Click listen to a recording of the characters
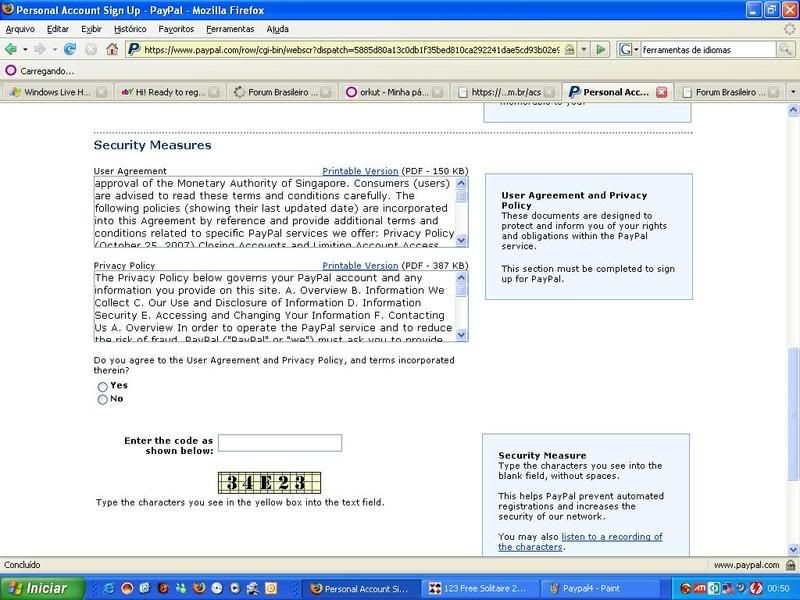800x600 pixels. [x=580, y=542]
